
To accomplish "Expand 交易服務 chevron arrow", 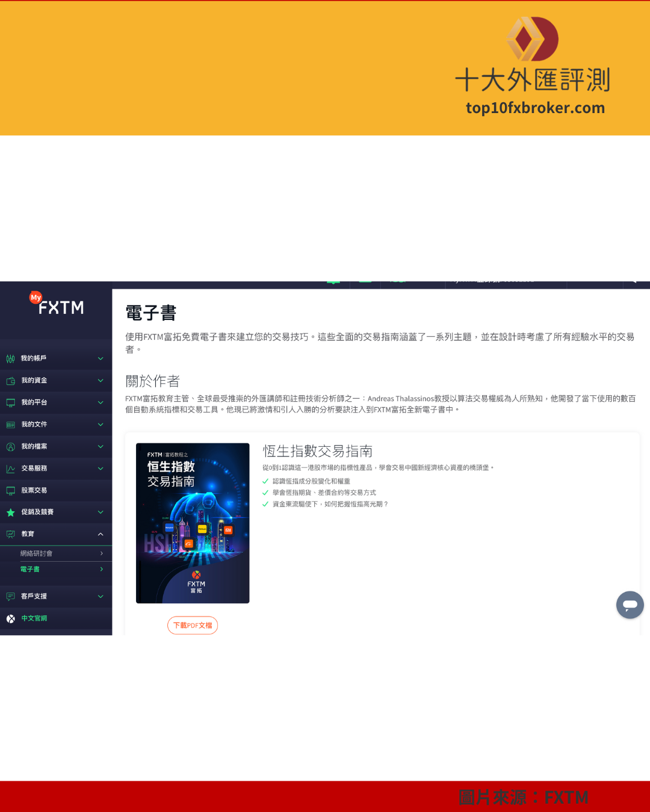I will (x=101, y=469).
